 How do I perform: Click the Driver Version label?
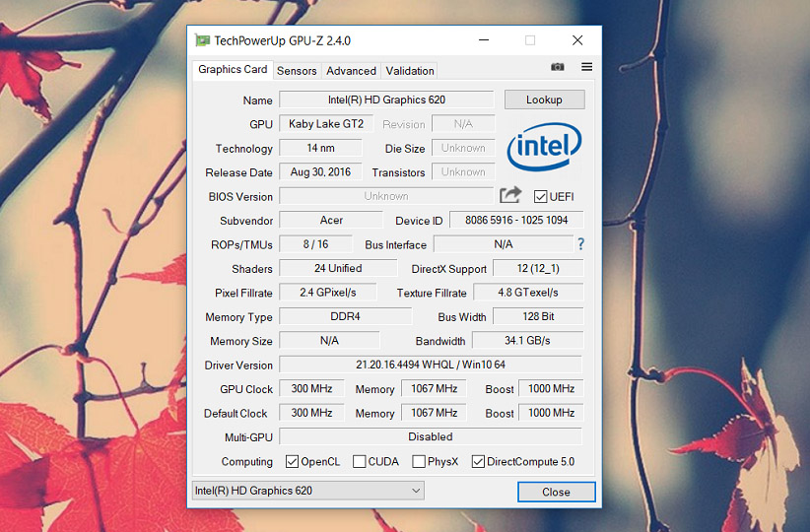click(x=238, y=366)
